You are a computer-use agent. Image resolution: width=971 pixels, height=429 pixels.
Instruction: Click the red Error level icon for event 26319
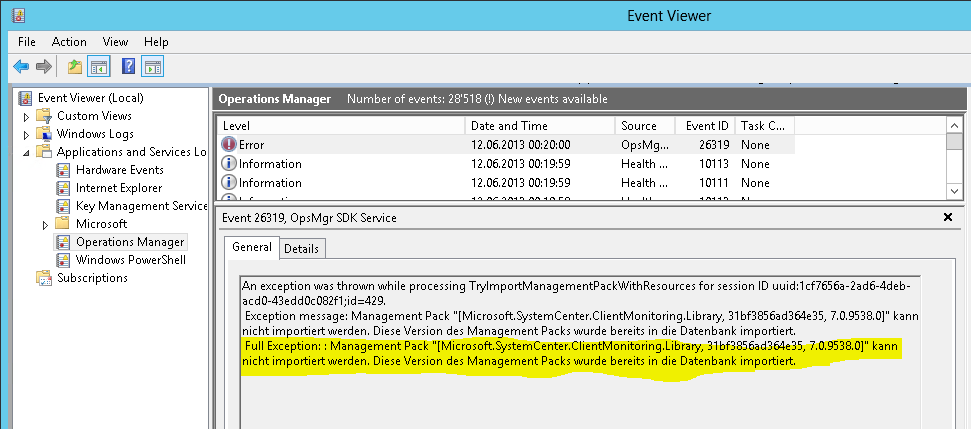(x=229, y=145)
